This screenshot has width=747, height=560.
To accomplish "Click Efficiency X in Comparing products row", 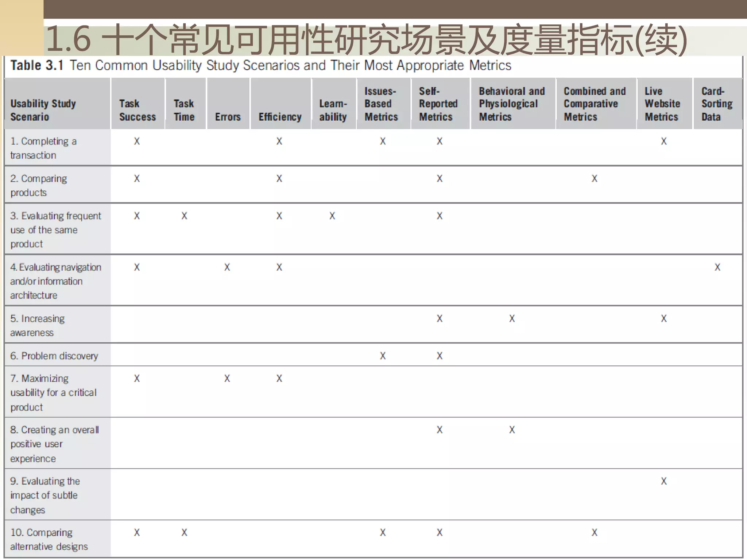I will pos(279,178).
